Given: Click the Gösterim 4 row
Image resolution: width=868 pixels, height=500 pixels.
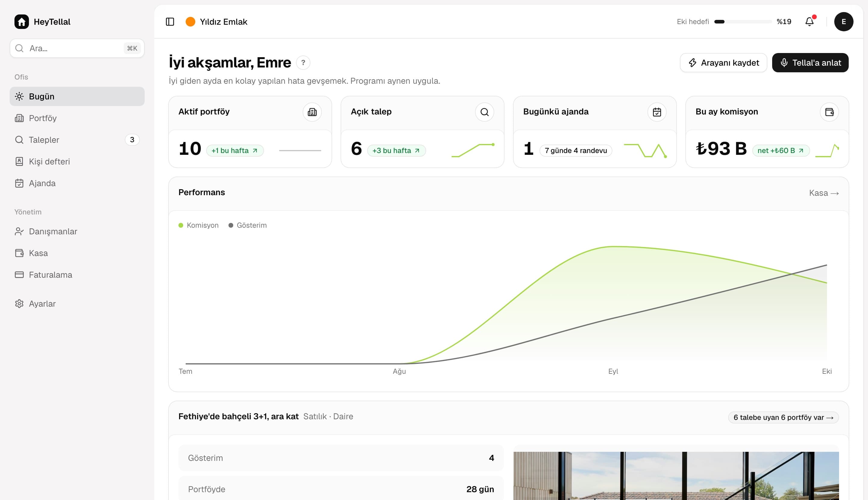Looking at the screenshot, I should click(341, 458).
